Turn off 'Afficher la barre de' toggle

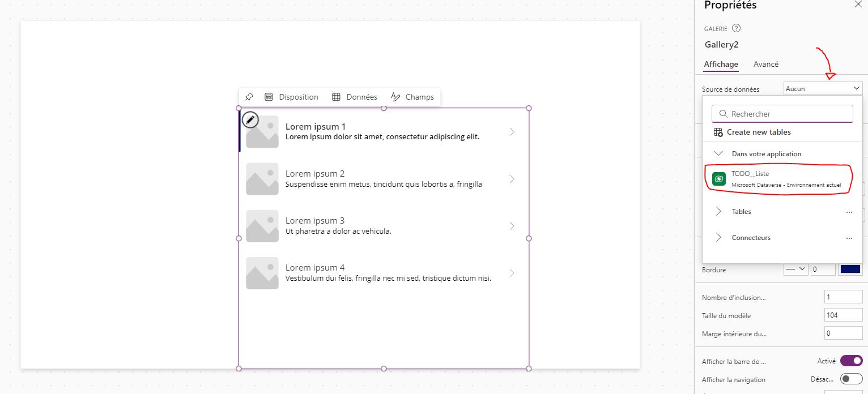click(x=852, y=361)
